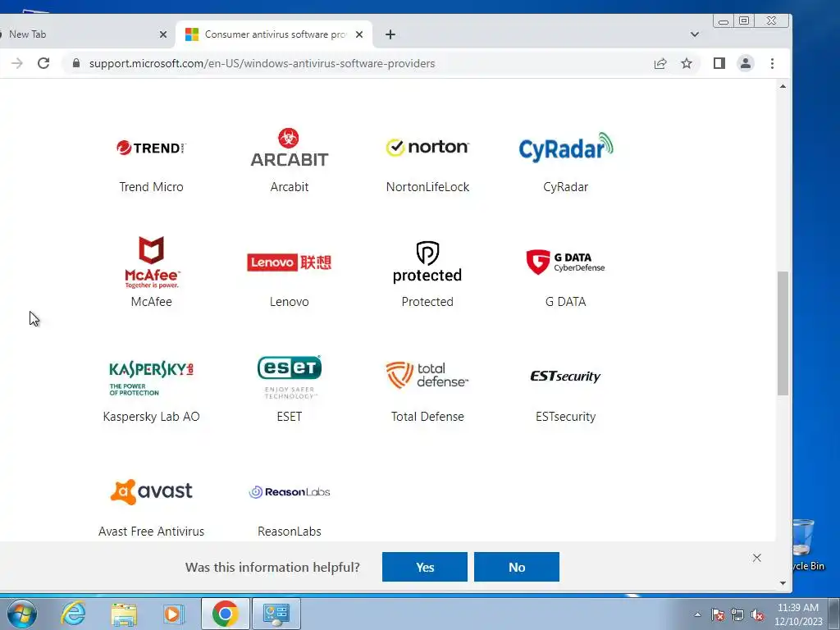Open Chrome profile avatar
The image size is (840, 630).
[x=745, y=63]
